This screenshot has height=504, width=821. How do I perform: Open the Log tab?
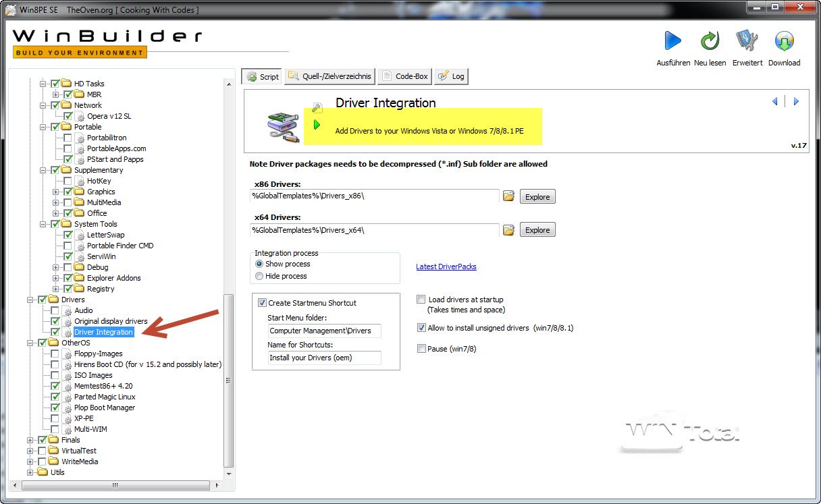point(451,76)
